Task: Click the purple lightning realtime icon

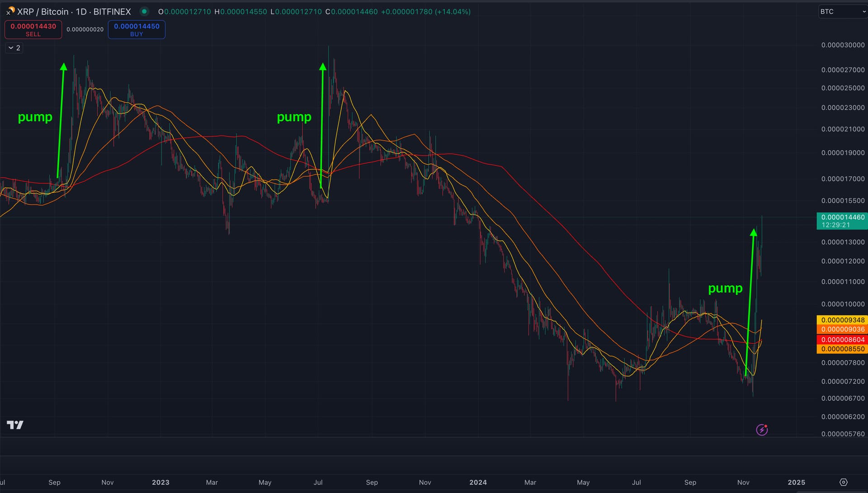Action: 762,430
